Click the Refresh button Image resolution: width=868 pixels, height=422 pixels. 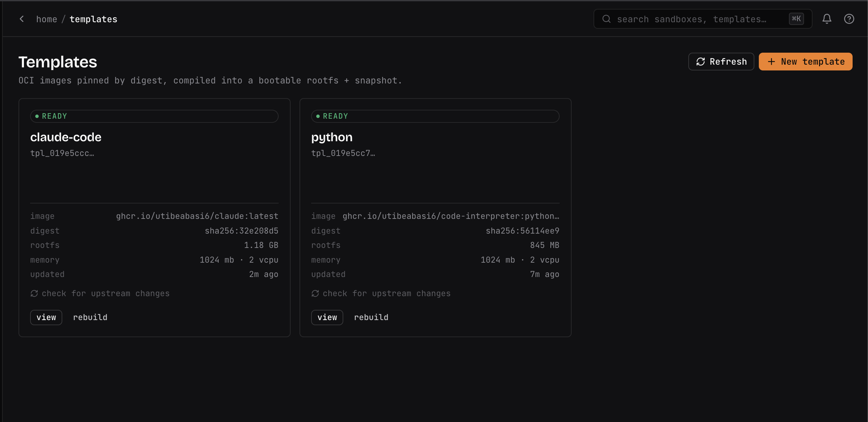point(721,62)
